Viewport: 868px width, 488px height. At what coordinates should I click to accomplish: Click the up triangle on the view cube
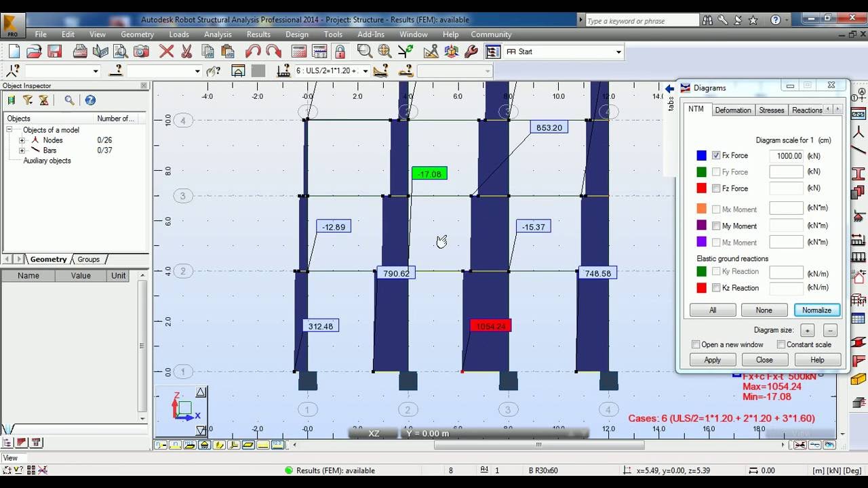[x=201, y=392]
